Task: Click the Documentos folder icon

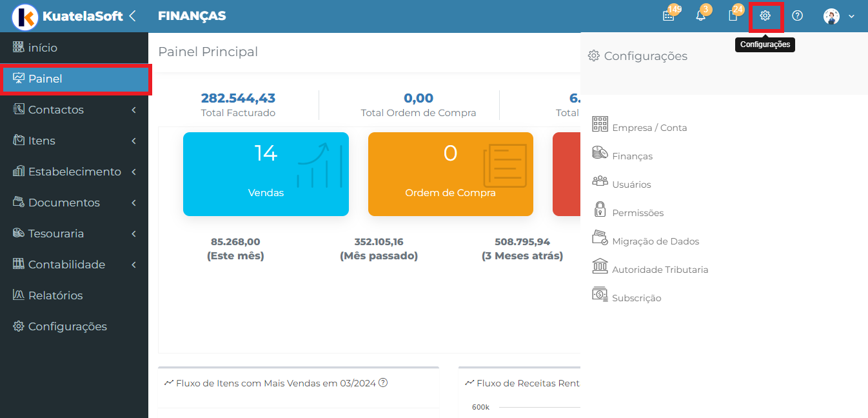Action: (x=19, y=202)
